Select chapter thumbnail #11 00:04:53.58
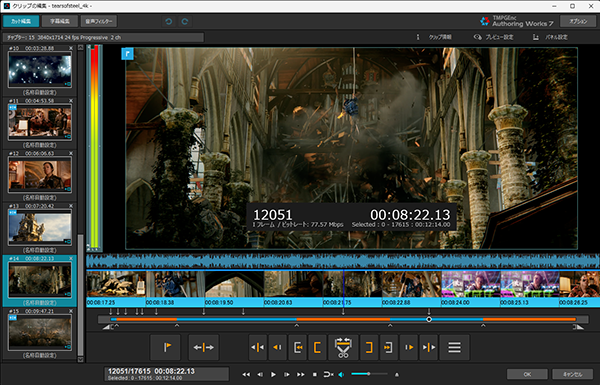Viewport: 600px width, 385px height. click(40, 122)
